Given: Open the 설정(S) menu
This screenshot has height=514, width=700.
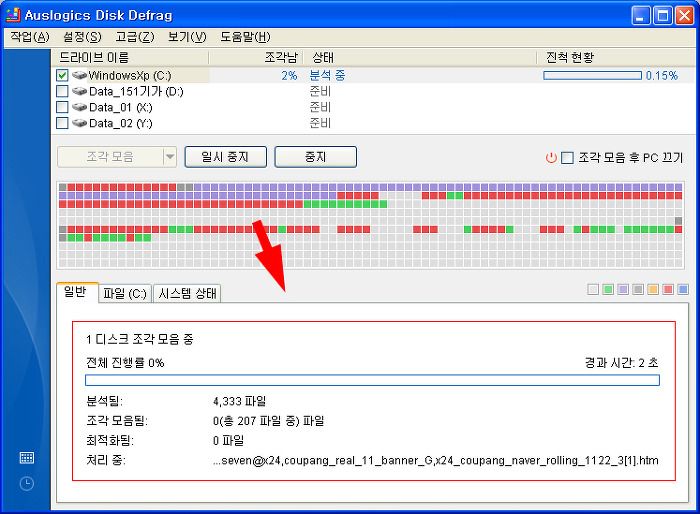Looking at the screenshot, I should pos(82,37).
